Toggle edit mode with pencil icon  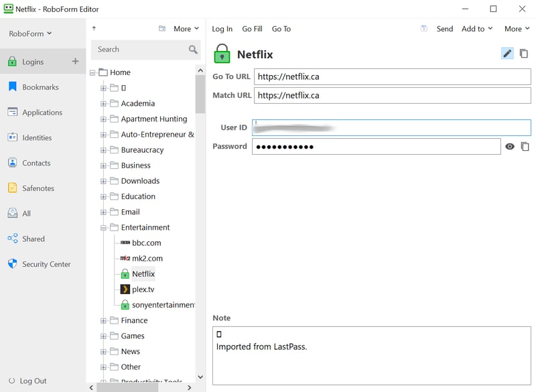click(507, 54)
